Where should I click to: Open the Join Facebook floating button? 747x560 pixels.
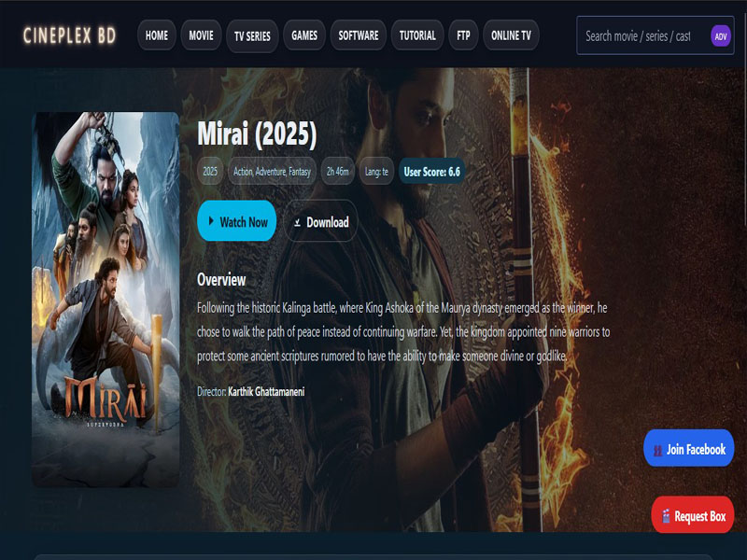coord(688,449)
